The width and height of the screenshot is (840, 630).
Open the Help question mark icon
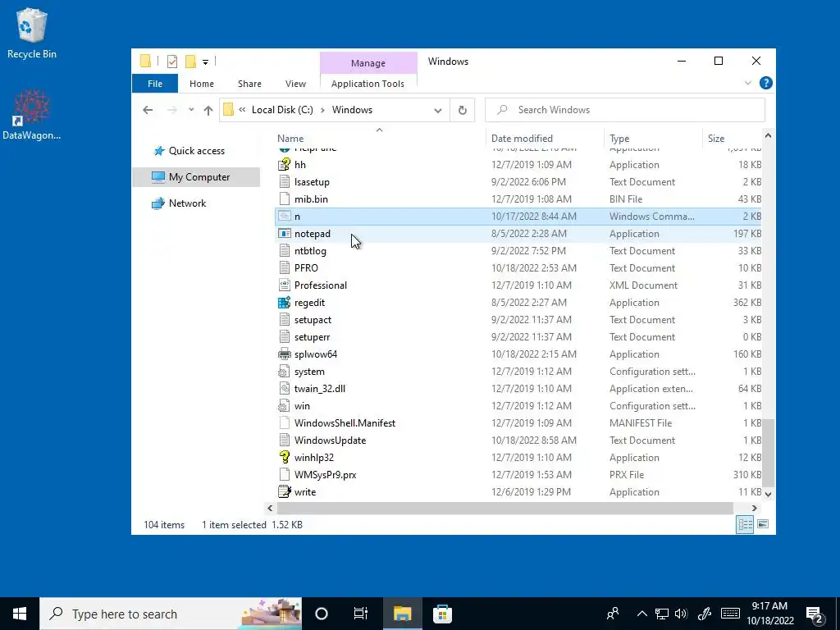point(766,83)
